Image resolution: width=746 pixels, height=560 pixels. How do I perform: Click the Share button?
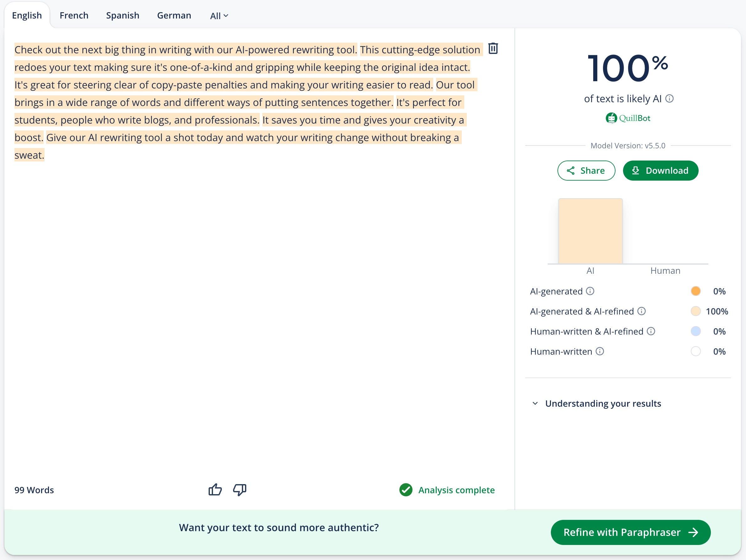[x=586, y=171]
